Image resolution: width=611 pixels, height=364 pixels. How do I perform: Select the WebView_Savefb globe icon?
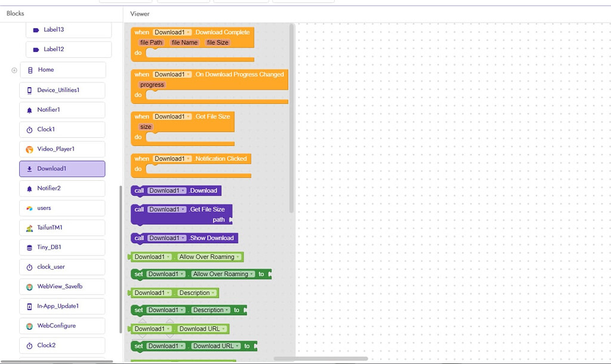[x=29, y=287]
